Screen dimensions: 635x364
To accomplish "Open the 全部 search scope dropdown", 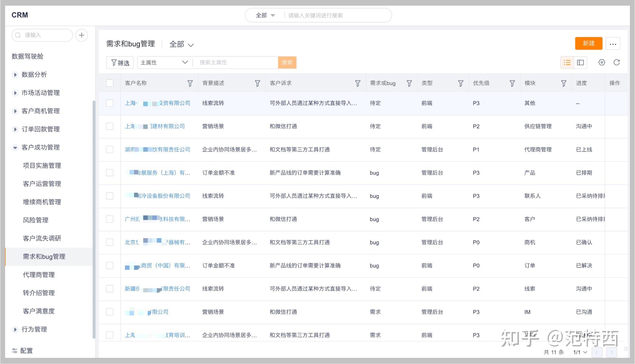I will (x=265, y=15).
